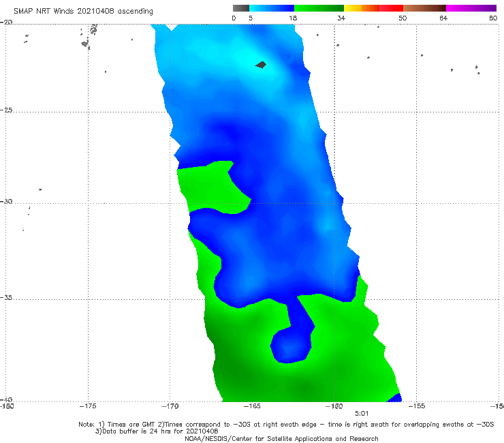
Task: Click the magenta-purple segment of the color bar
Action: click(471, 8)
